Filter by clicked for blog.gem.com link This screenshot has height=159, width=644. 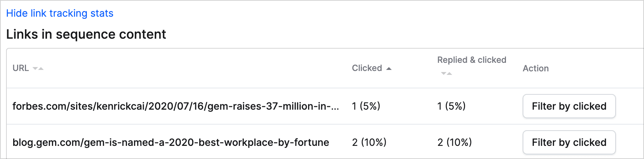569,142
